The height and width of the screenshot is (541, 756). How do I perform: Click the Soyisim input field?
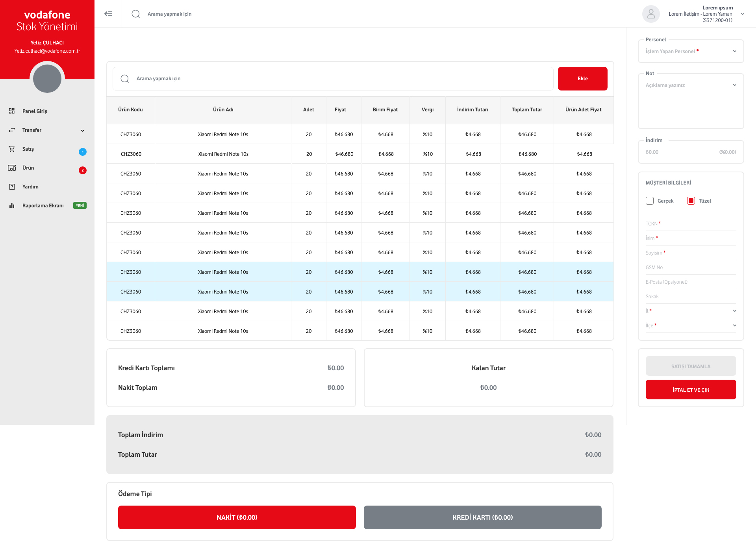pos(691,253)
